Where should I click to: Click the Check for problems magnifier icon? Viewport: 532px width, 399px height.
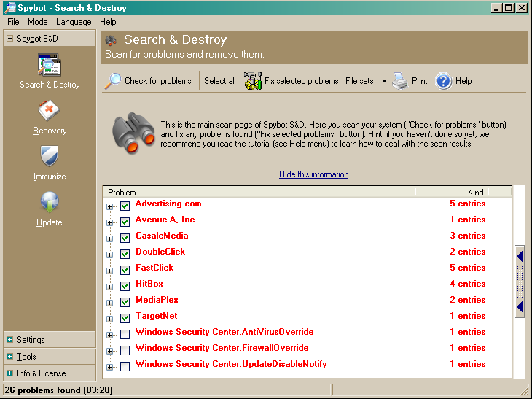point(113,81)
